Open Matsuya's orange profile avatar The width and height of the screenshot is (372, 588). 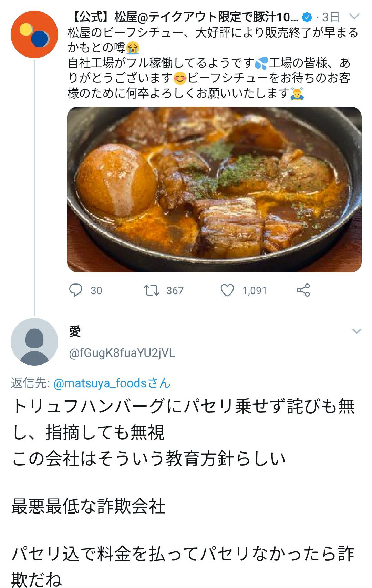34,34
